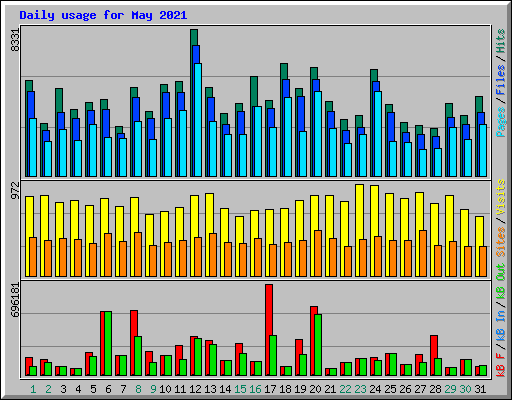Select day label 13 on the x-axis
Screen dimensions: 512x400
(210, 389)
